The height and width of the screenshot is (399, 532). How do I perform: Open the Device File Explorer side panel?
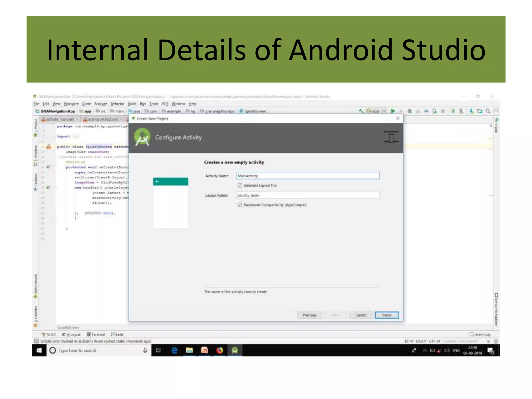click(x=496, y=309)
